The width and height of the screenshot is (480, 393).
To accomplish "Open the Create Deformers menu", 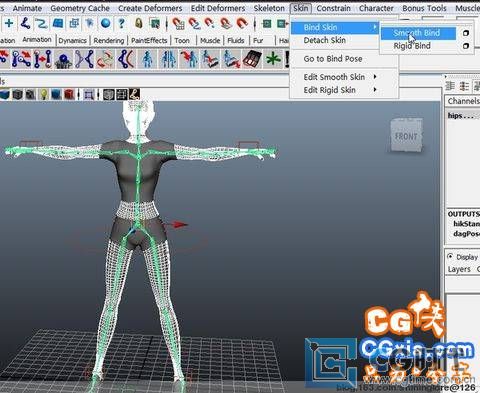I will (x=150, y=8).
